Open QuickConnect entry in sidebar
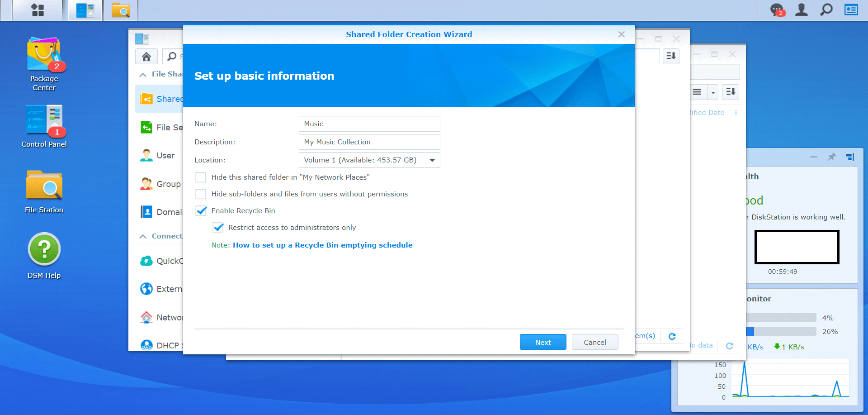 (159, 261)
